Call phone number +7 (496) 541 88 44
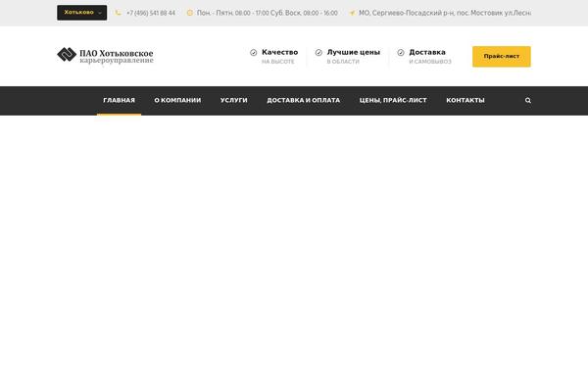This screenshot has height=392, width=588. click(151, 13)
